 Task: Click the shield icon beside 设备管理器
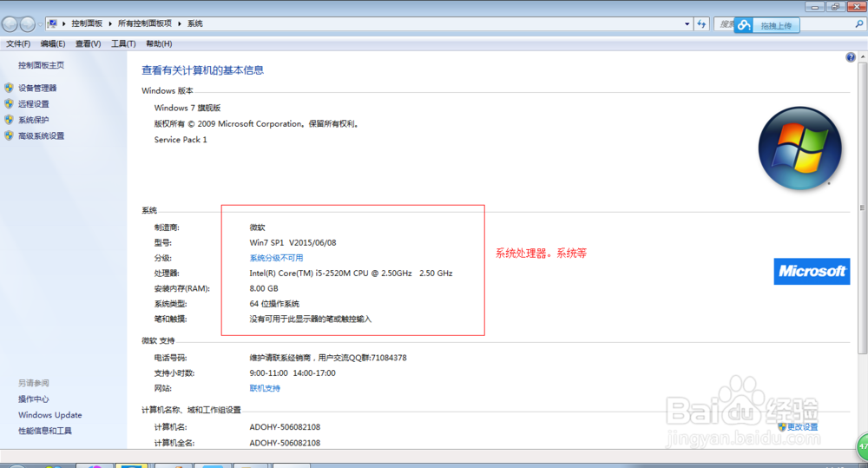point(9,88)
